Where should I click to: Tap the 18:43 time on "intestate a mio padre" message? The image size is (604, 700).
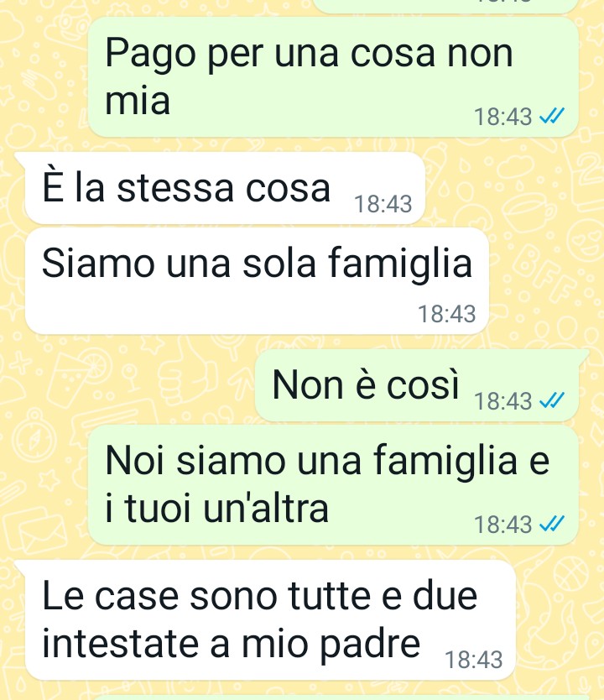pyautogui.click(x=473, y=660)
